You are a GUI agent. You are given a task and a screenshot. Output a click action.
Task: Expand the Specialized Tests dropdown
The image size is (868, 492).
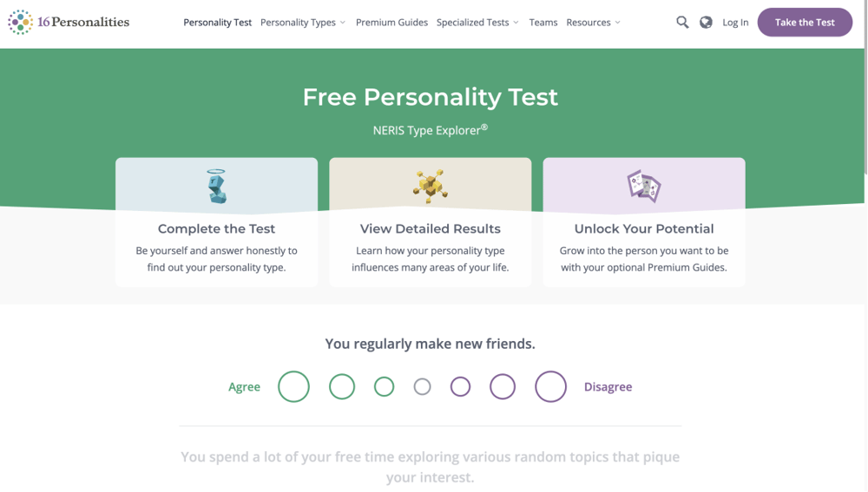point(477,23)
